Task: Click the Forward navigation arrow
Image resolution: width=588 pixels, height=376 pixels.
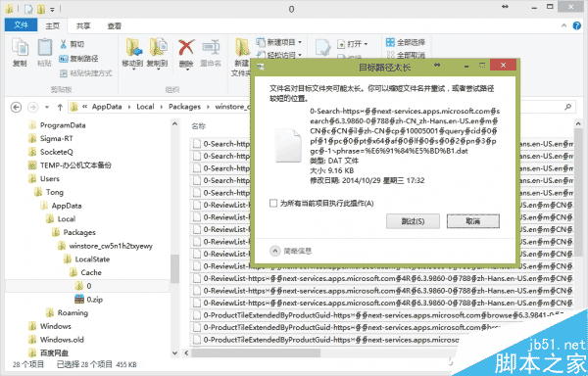Action: click(x=33, y=107)
